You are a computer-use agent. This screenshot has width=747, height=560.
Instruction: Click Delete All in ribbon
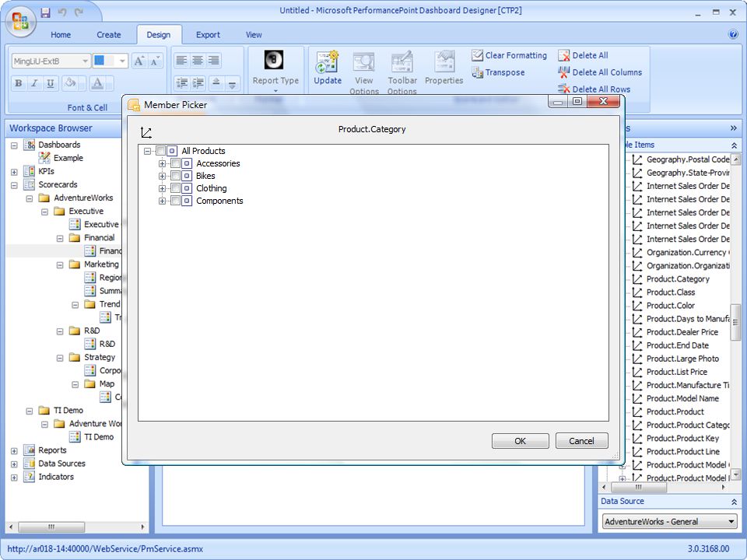coord(583,55)
